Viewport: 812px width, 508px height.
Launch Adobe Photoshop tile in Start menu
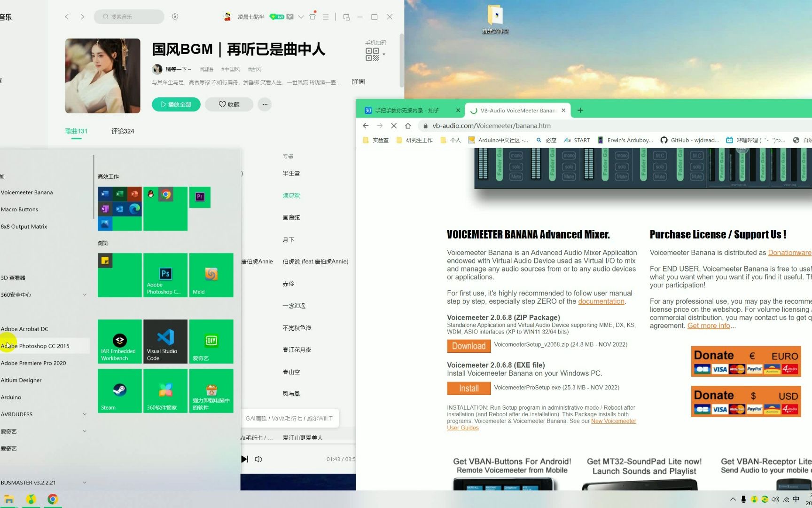[165, 275]
